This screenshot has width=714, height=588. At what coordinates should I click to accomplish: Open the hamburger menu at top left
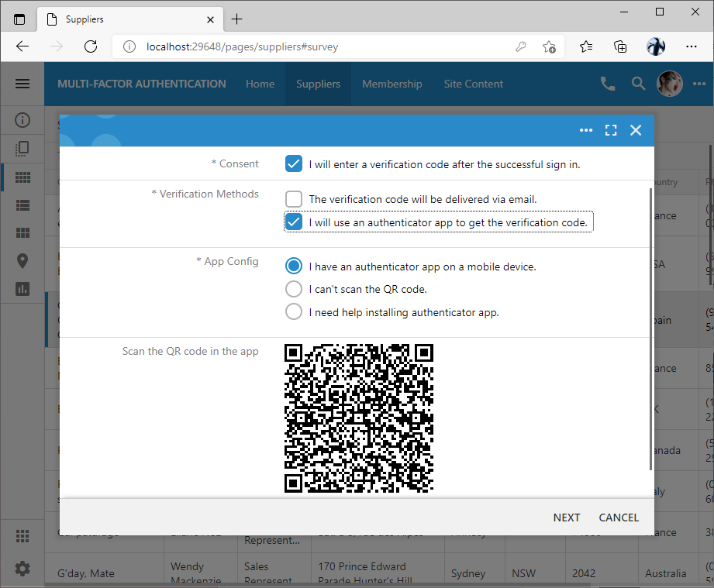coord(22,84)
